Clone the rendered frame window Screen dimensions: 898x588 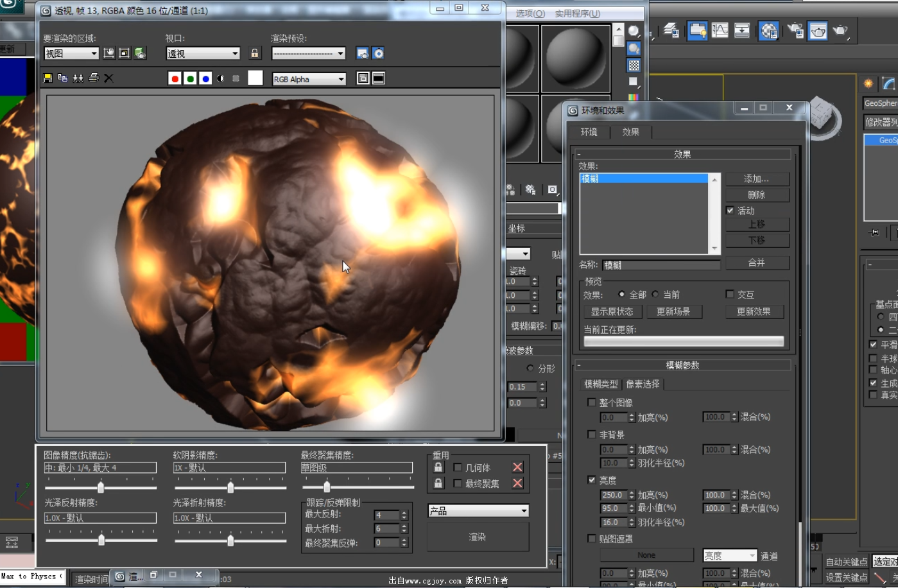click(x=78, y=78)
